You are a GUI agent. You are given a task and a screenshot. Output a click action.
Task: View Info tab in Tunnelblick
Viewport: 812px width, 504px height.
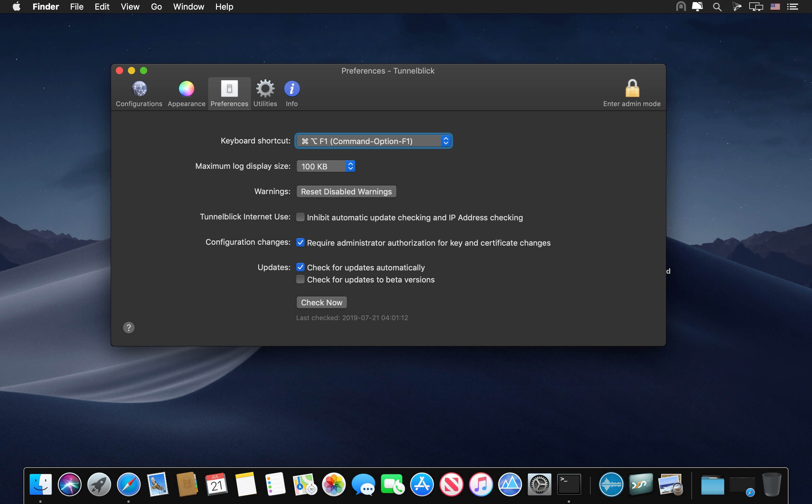tap(291, 93)
